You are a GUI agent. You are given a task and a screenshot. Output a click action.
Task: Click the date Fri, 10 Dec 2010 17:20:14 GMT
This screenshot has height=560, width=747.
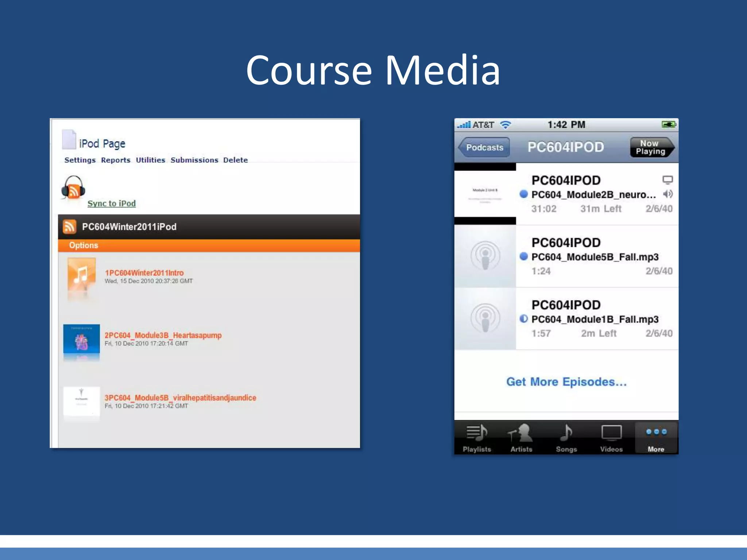pyautogui.click(x=146, y=343)
